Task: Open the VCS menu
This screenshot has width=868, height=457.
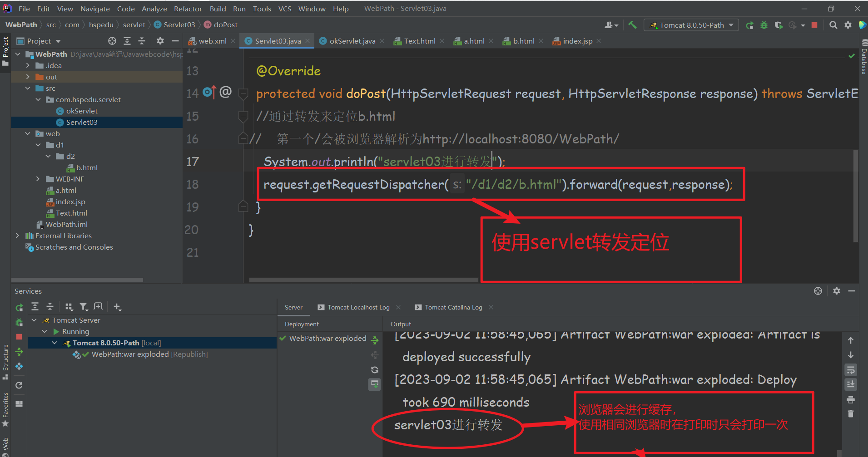Action: coord(285,9)
